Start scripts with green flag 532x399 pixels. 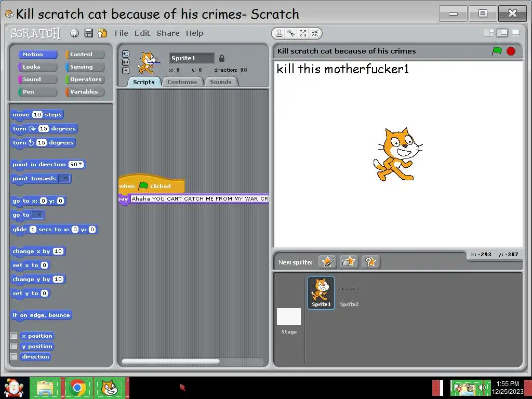[x=497, y=51]
